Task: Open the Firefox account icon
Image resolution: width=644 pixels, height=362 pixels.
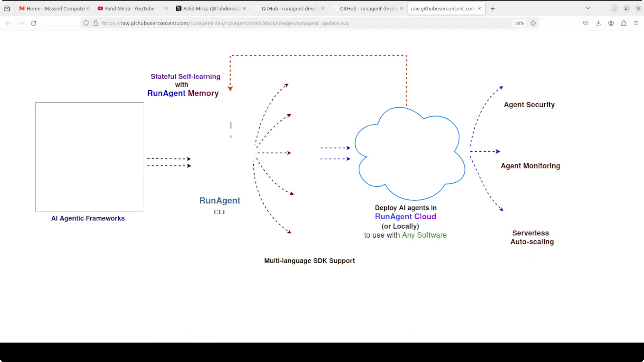Action: (x=611, y=23)
